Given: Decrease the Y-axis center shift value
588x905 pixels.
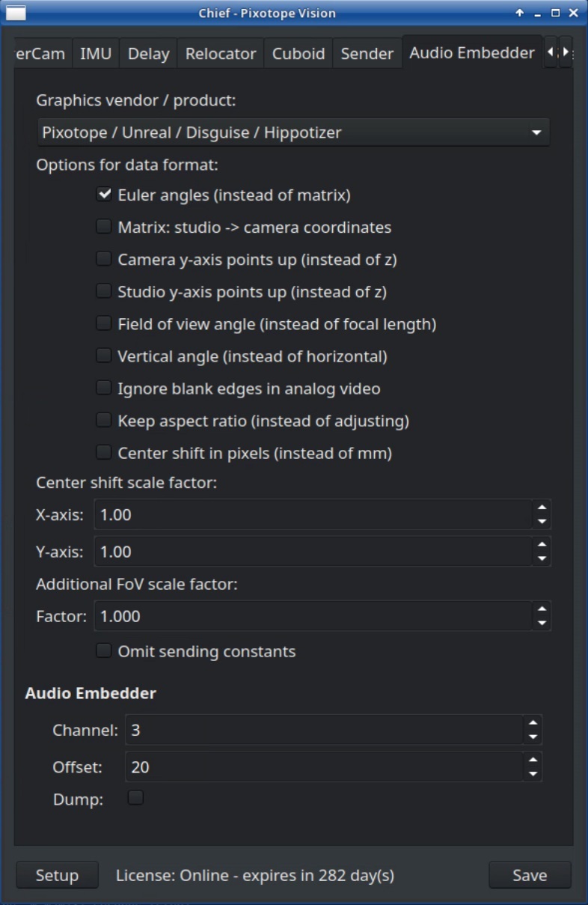Looking at the screenshot, I should click(542, 559).
